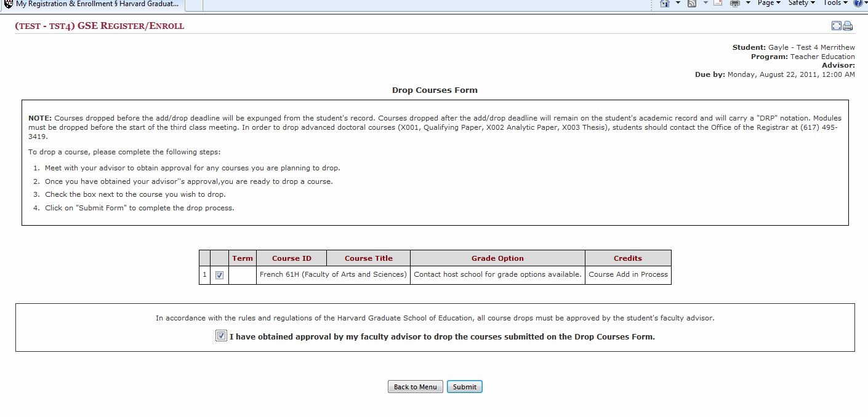
Task: Click the Course ID column header
Action: click(x=292, y=258)
